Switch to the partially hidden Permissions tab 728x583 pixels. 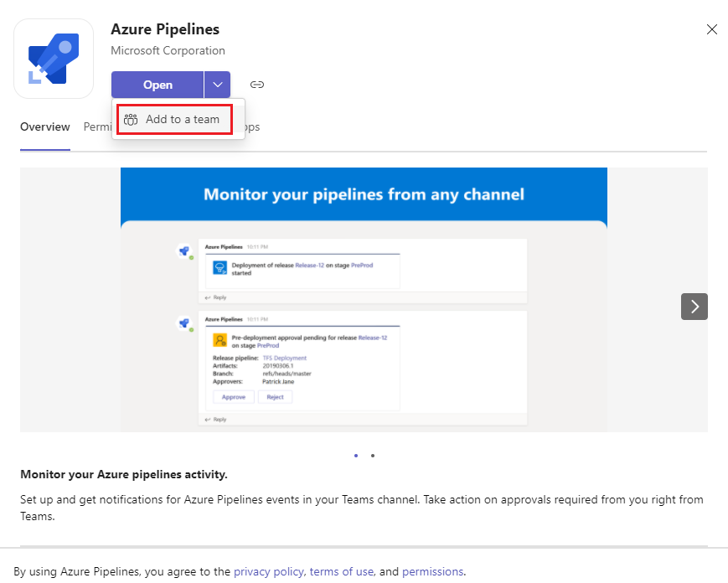click(x=97, y=126)
